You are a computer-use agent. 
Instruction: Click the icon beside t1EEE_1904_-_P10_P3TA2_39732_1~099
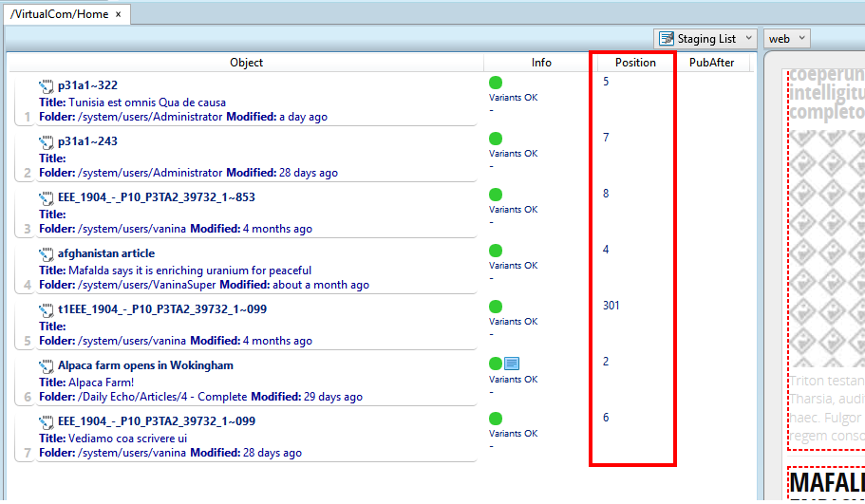[47, 310]
